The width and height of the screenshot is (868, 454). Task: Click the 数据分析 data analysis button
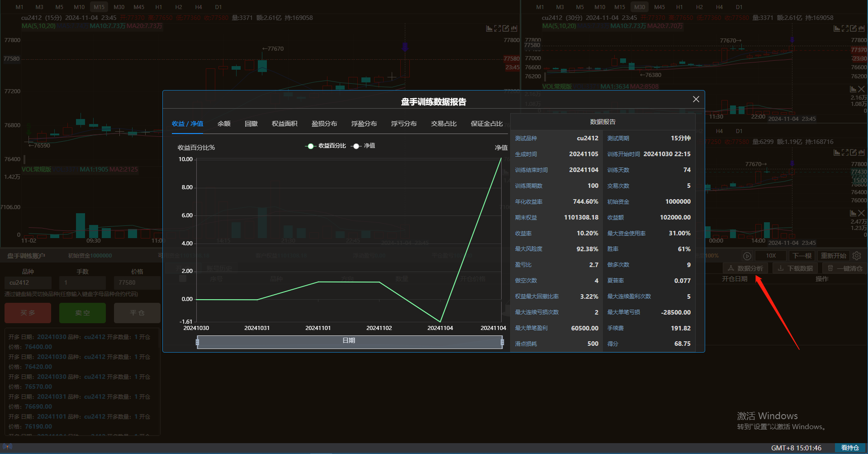click(745, 268)
